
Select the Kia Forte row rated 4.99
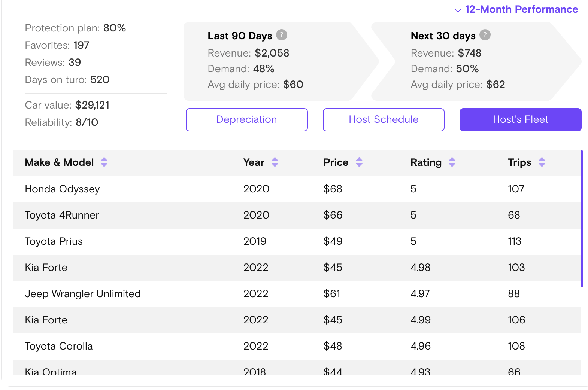[x=297, y=320]
